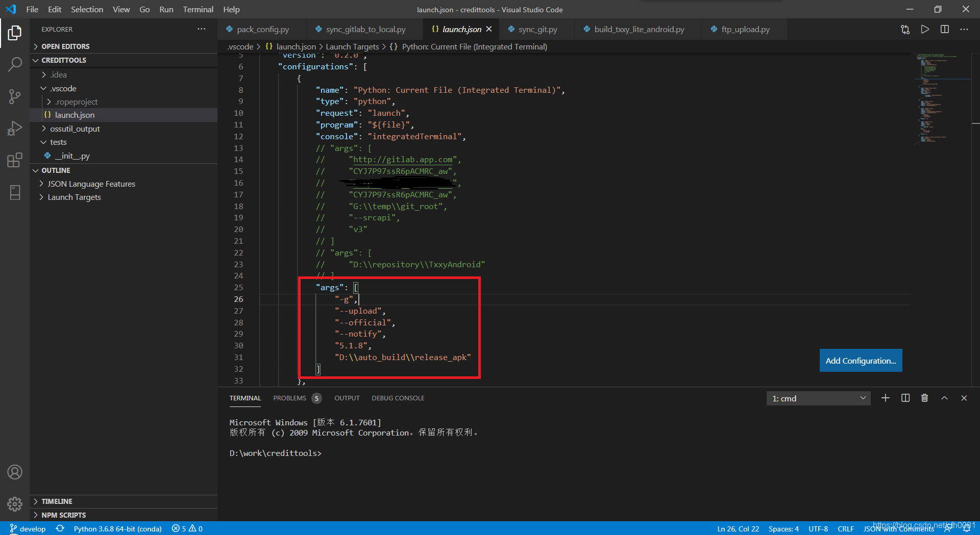Click the editor minimap code overview

941,99
